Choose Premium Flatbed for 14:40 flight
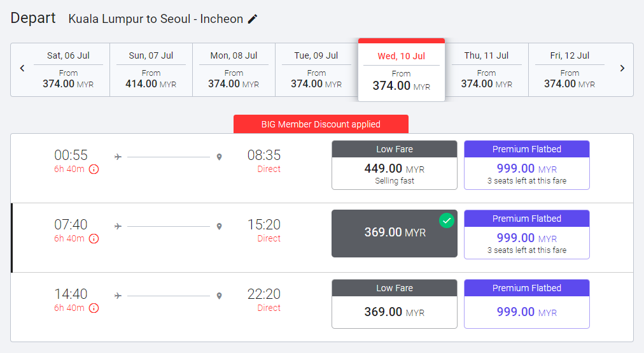 click(527, 304)
